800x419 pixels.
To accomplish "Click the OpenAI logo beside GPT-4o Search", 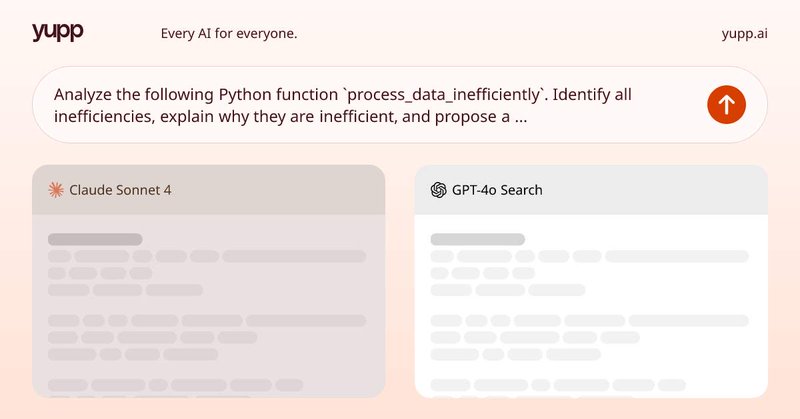I will (x=438, y=189).
